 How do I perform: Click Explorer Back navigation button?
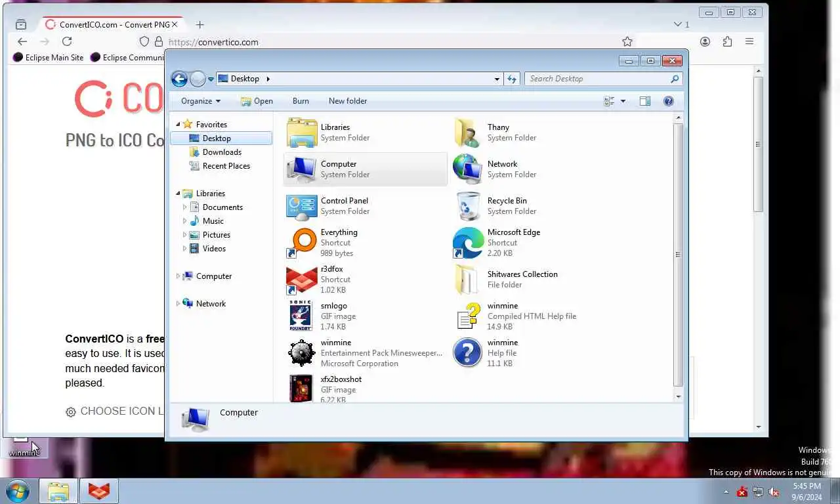tap(179, 79)
